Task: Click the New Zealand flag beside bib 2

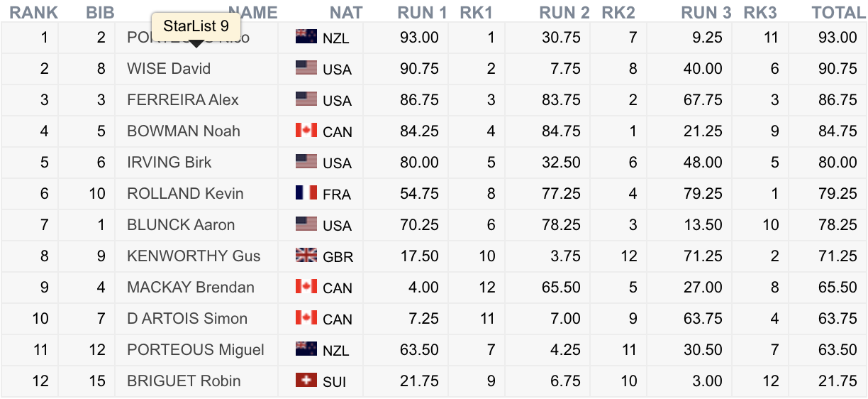Action: 306,37
